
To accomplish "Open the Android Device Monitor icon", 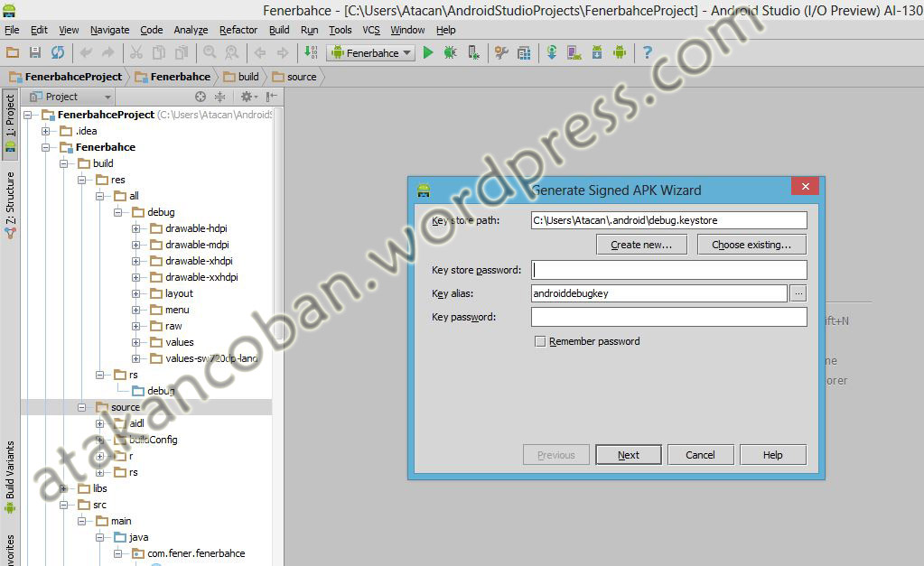I will (x=620, y=53).
